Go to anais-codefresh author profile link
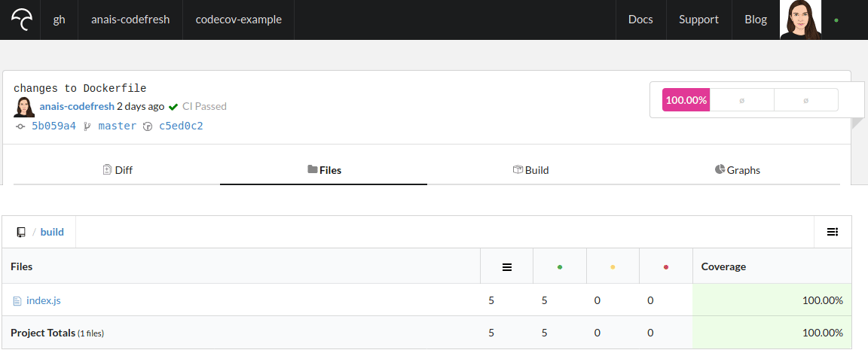 (x=77, y=106)
